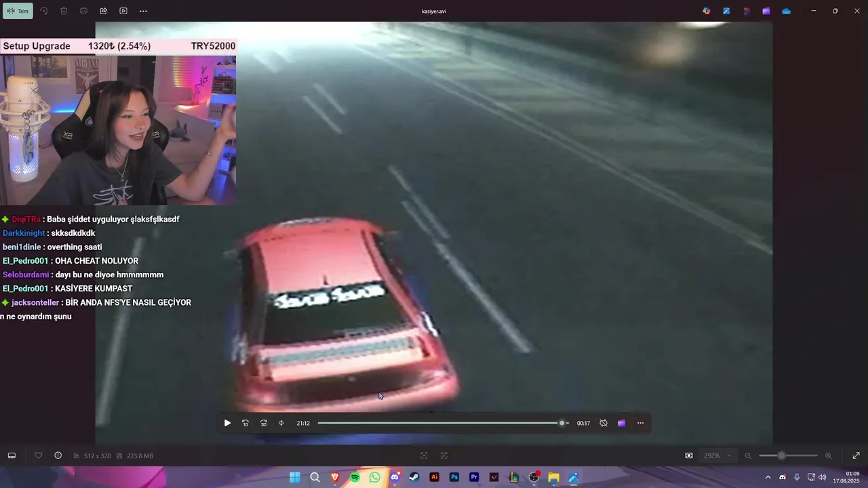The height and width of the screenshot is (488, 868).
Task: Click the microphone icon in system tray
Action: click(797, 477)
